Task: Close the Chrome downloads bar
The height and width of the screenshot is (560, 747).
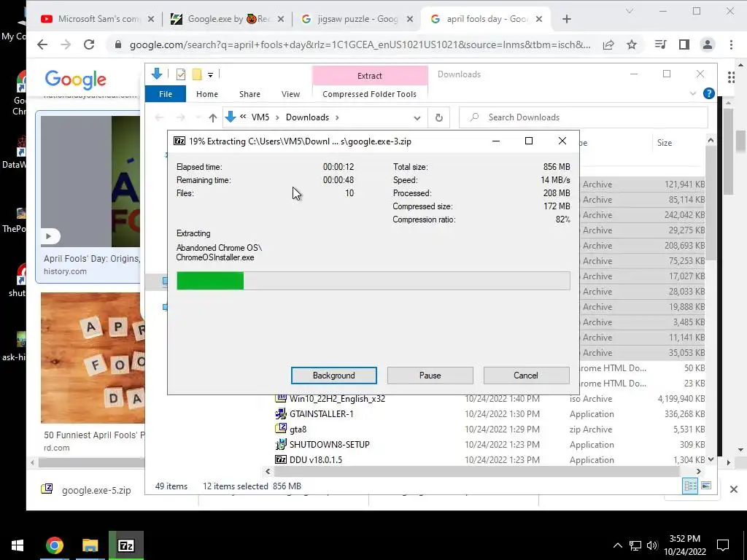Action: pos(734,489)
